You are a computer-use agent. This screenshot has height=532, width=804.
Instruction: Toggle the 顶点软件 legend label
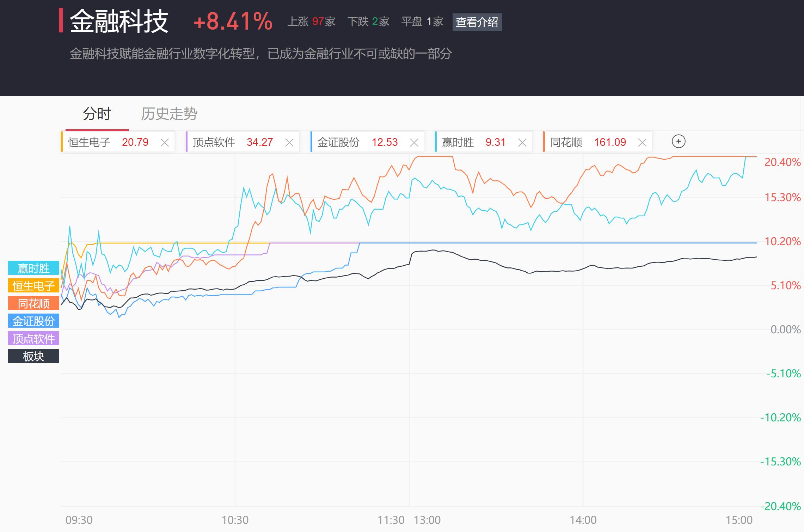[x=33, y=339]
